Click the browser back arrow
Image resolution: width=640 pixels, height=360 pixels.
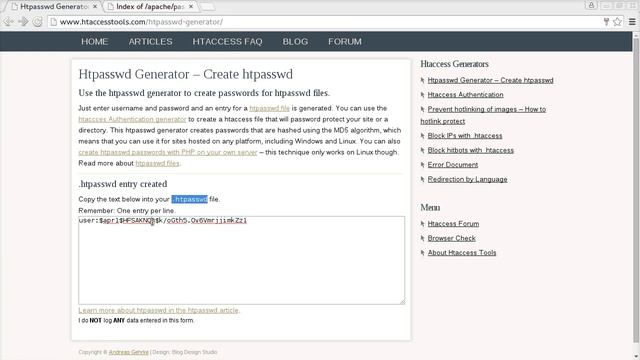tap(9, 22)
